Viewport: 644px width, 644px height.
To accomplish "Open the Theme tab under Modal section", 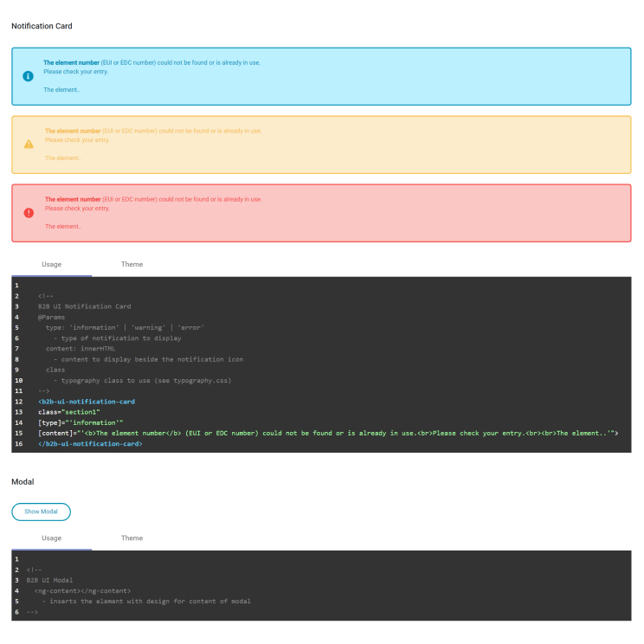I will pyautogui.click(x=132, y=538).
